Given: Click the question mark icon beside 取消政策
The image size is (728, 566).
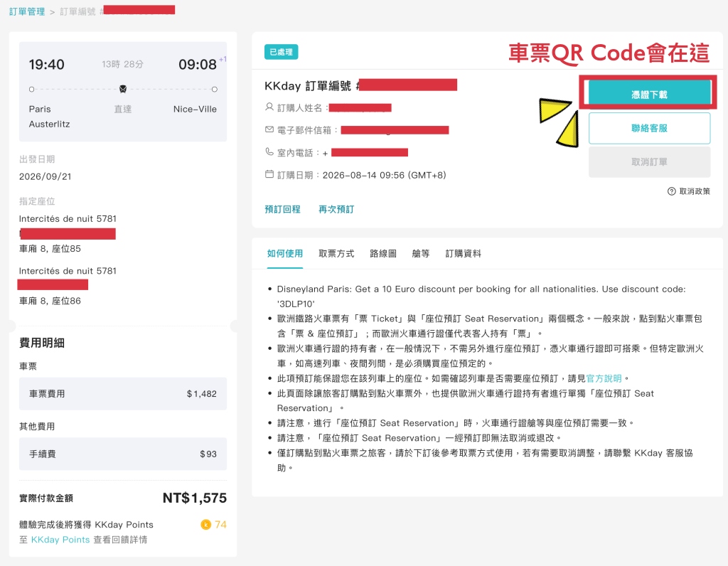Looking at the screenshot, I should coord(671,191).
